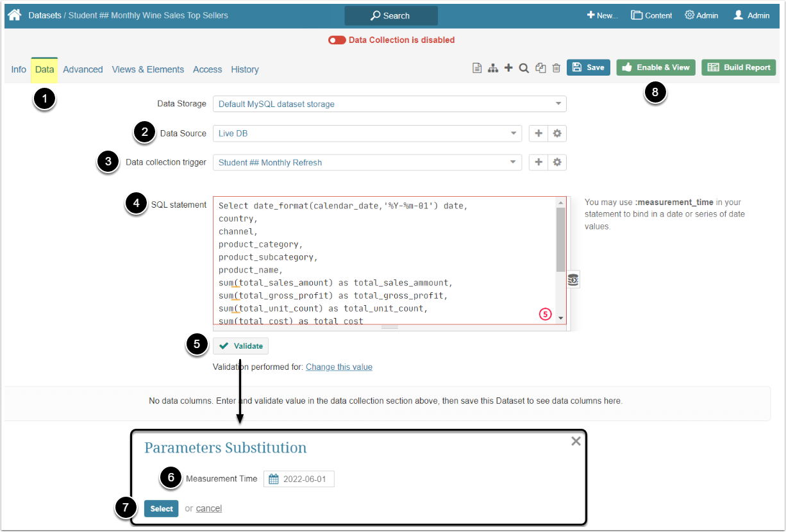Open the Access tab

point(208,69)
